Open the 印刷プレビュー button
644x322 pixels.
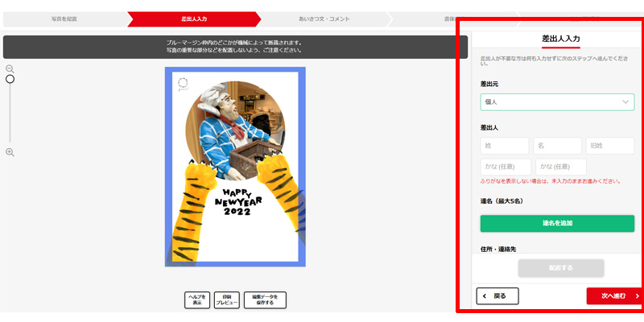coord(227,299)
